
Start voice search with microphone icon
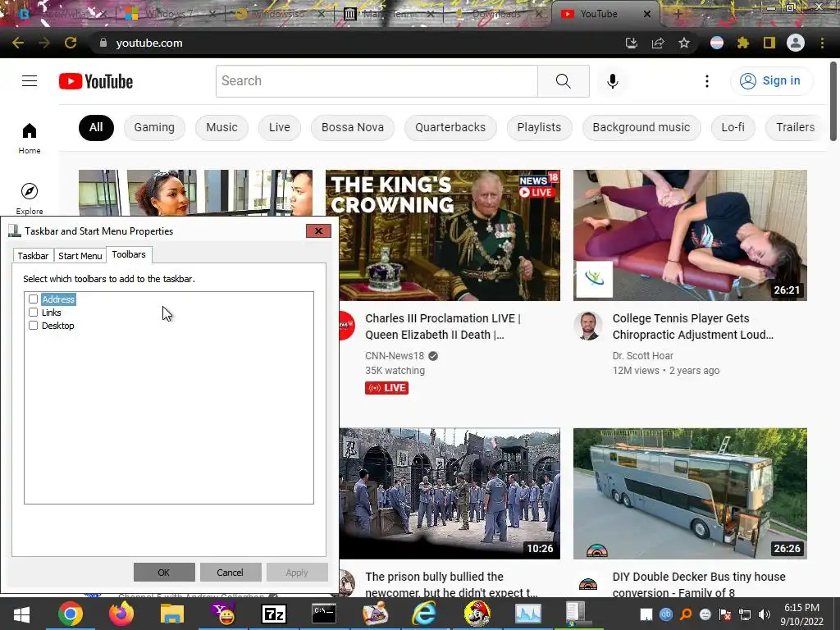(613, 81)
